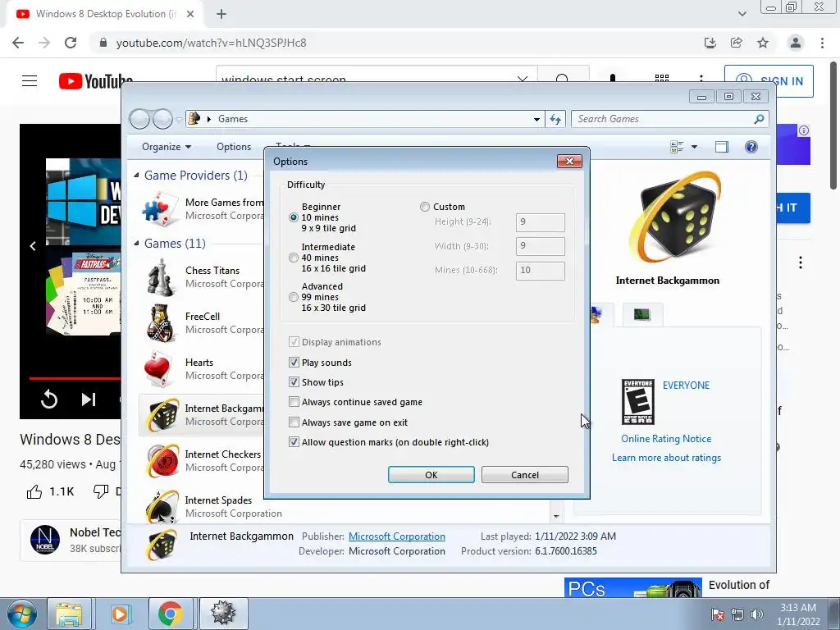Open the Organize dropdown menu
The height and width of the screenshot is (630, 840).
pos(166,147)
